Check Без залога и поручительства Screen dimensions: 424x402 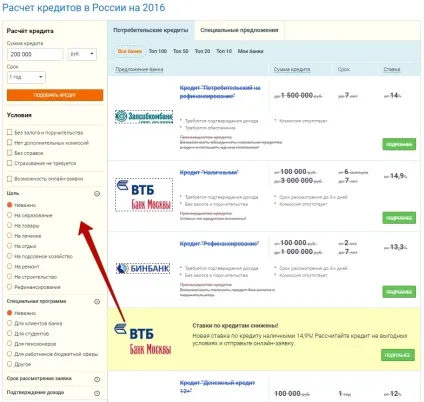point(10,132)
